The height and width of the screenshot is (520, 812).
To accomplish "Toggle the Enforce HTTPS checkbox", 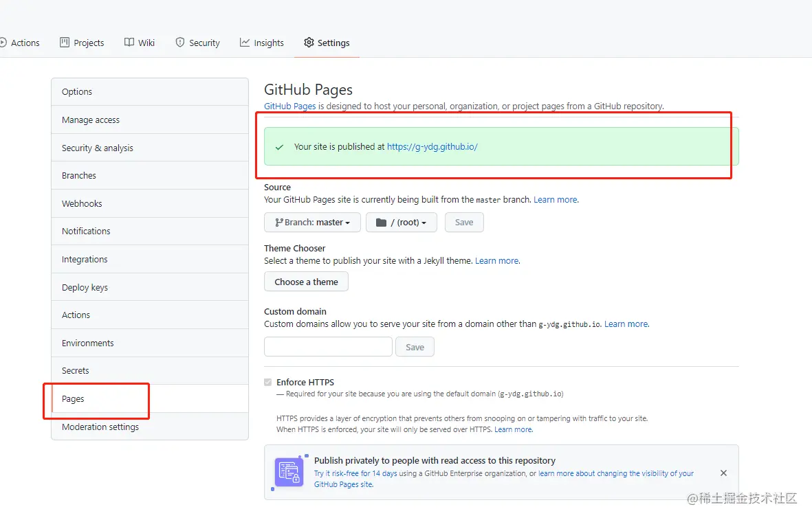I will (x=267, y=383).
